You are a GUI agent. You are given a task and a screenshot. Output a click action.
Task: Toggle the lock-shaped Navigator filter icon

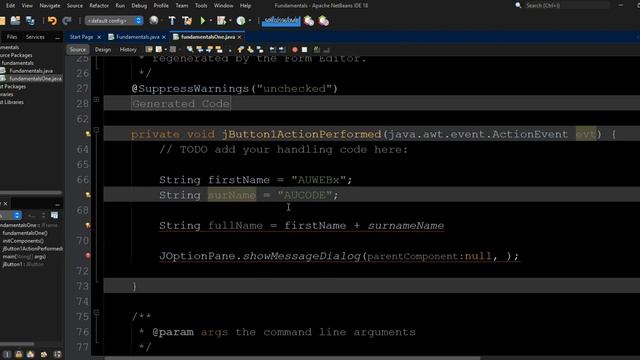pos(19,354)
